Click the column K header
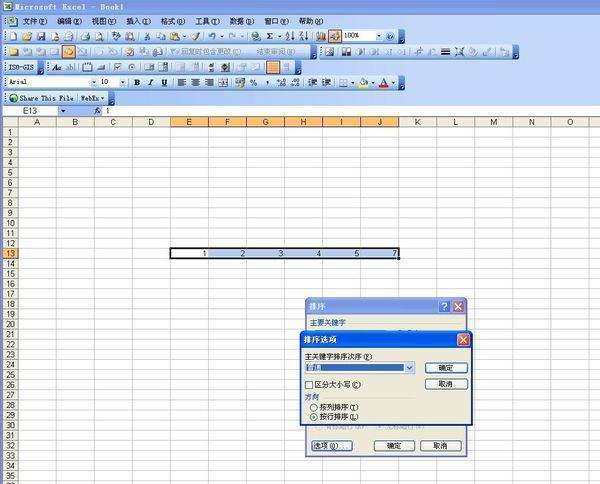The image size is (600, 484). pyautogui.click(x=417, y=122)
